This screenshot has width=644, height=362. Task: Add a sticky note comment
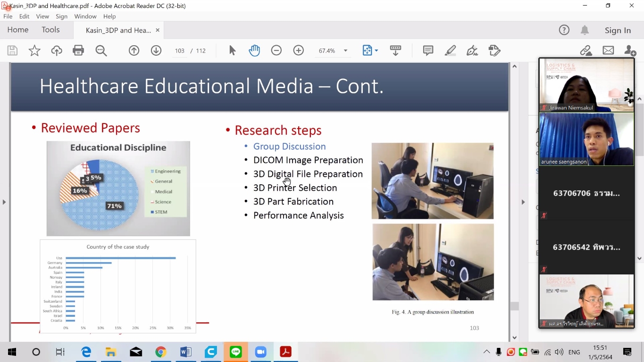(428, 50)
